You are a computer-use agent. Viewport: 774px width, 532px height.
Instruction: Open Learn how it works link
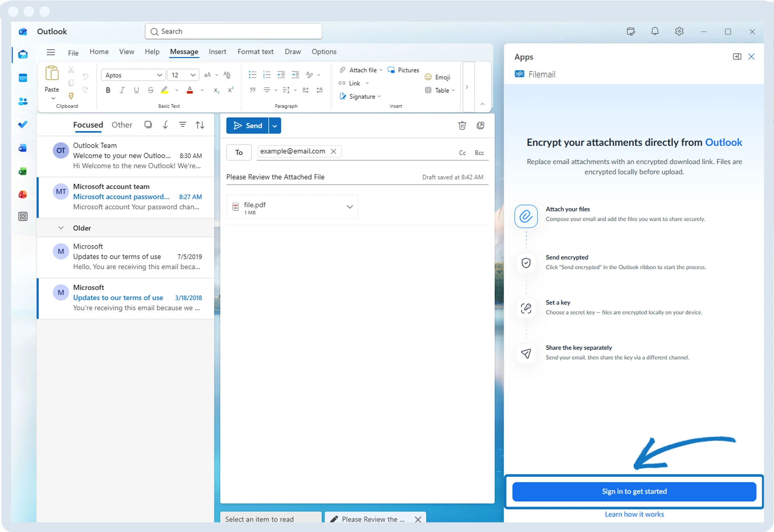pos(634,514)
